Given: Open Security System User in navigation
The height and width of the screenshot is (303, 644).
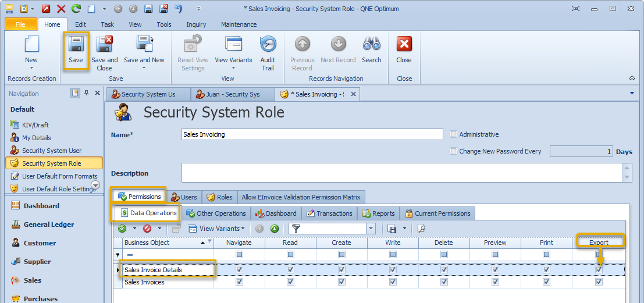Looking at the screenshot, I should 52,151.
